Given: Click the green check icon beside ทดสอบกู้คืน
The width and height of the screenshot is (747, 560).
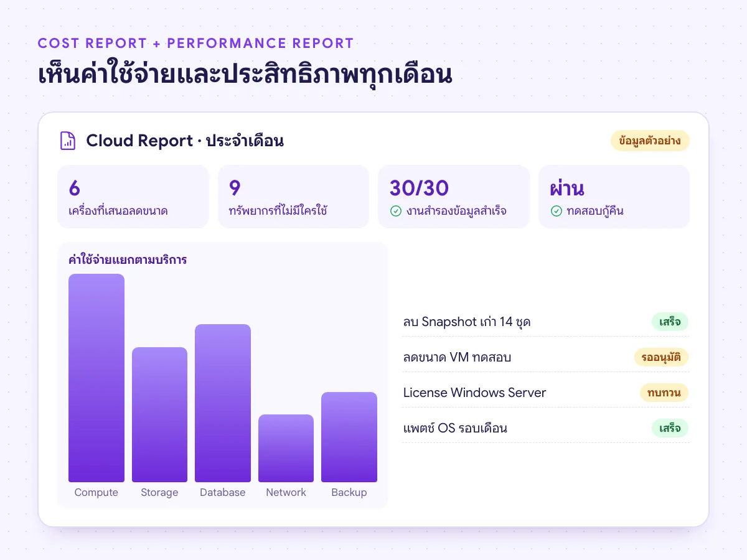Looking at the screenshot, I should (x=557, y=211).
